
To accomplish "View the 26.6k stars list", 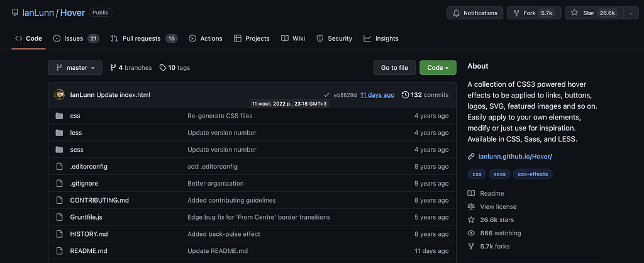I will [491, 220].
